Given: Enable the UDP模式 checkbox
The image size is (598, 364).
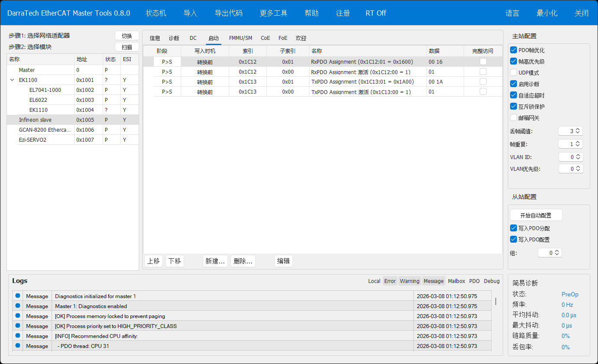Looking at the screenshot, I should coord(514,73).
